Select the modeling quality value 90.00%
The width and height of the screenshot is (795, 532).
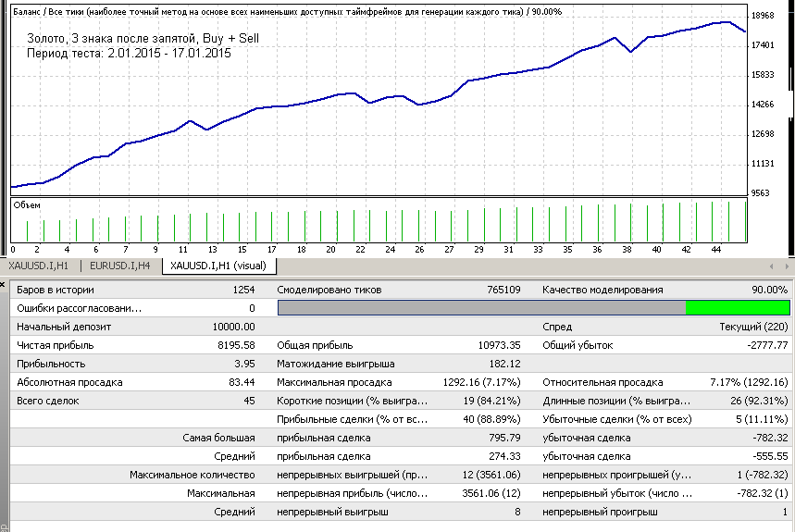point(770,290)
